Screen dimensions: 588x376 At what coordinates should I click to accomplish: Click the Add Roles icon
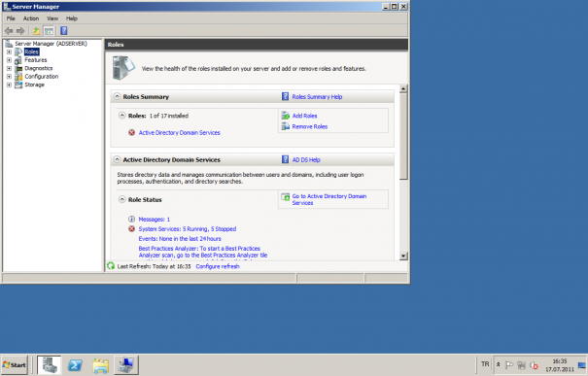coord(286,116)
